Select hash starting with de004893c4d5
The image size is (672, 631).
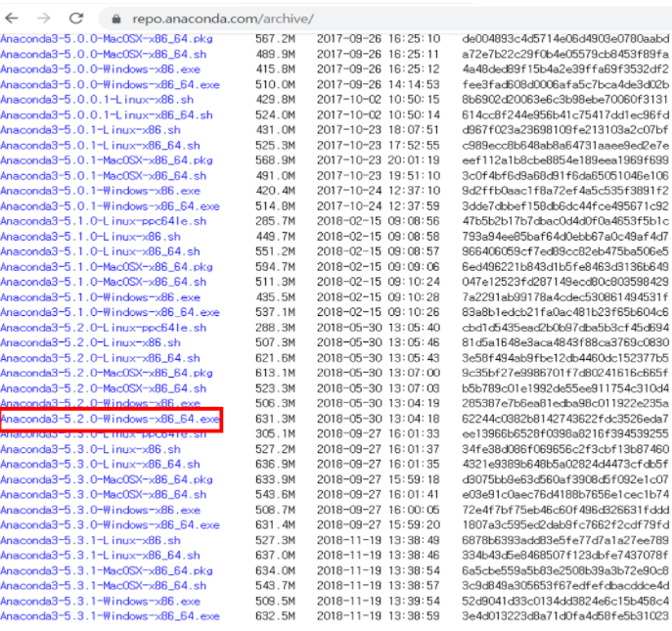(x=565, y=39)
